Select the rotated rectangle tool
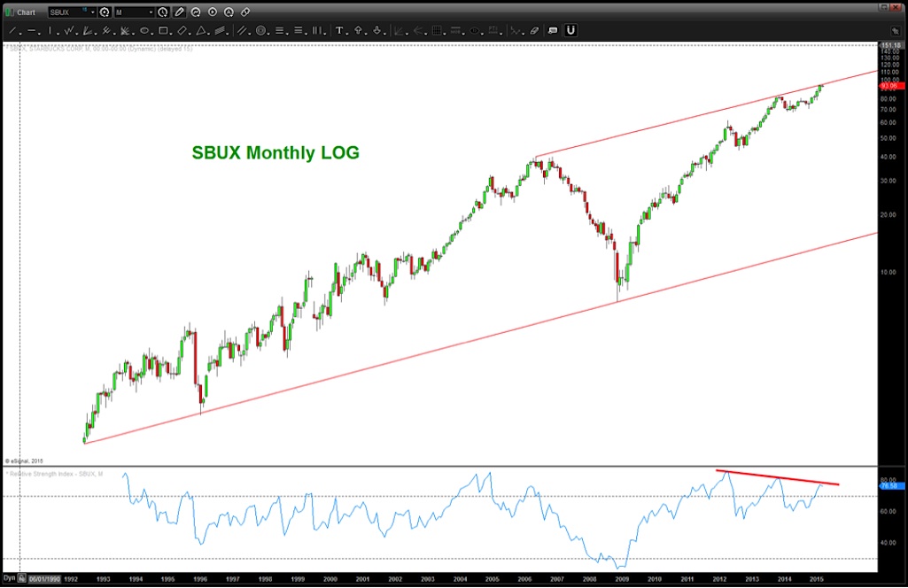The width and height of the screenshot is (908, 588). [x=182, y=31]
